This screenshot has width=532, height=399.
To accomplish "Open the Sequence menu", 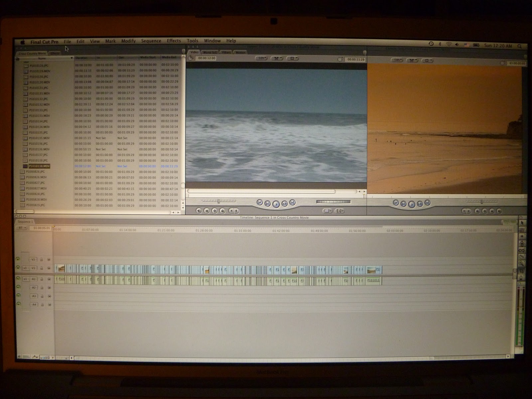I will click(x=151, y=41).
